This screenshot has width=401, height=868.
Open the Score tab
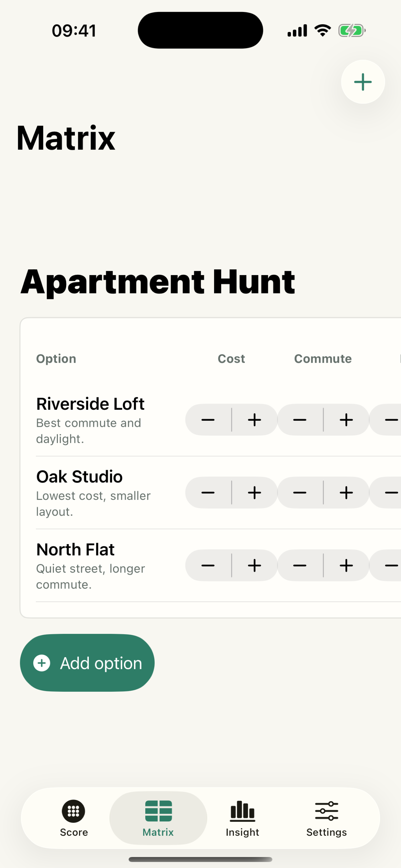74,818
